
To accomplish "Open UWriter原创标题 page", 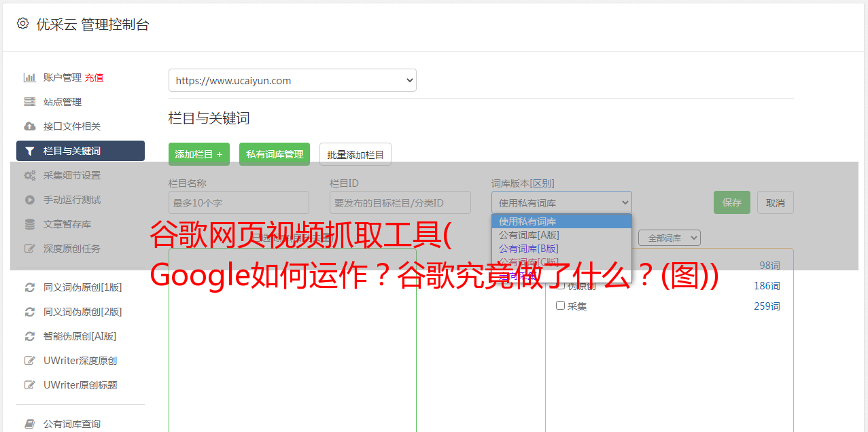I will pyautogui.click(x=80, y=385).
